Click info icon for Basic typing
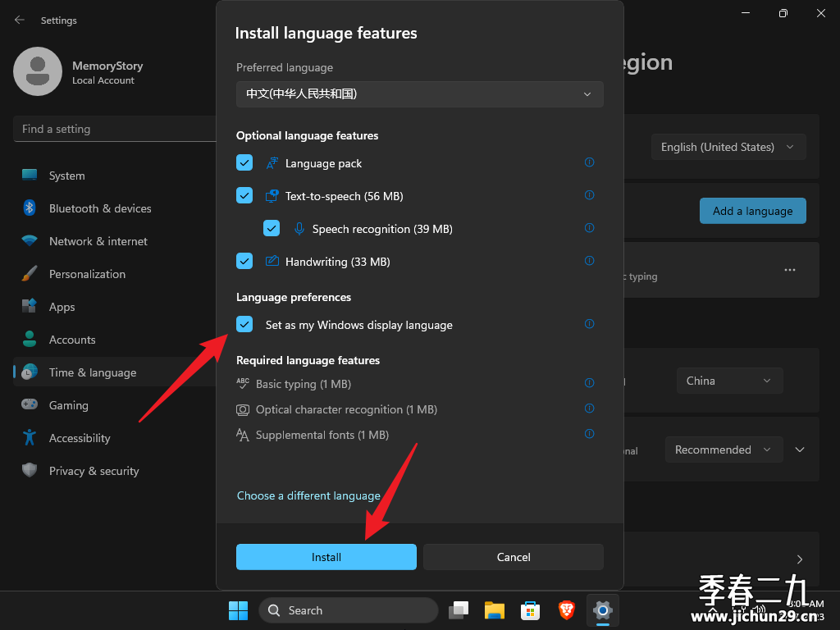The width and height of the screenshot is (840, 630). [589, 383]
